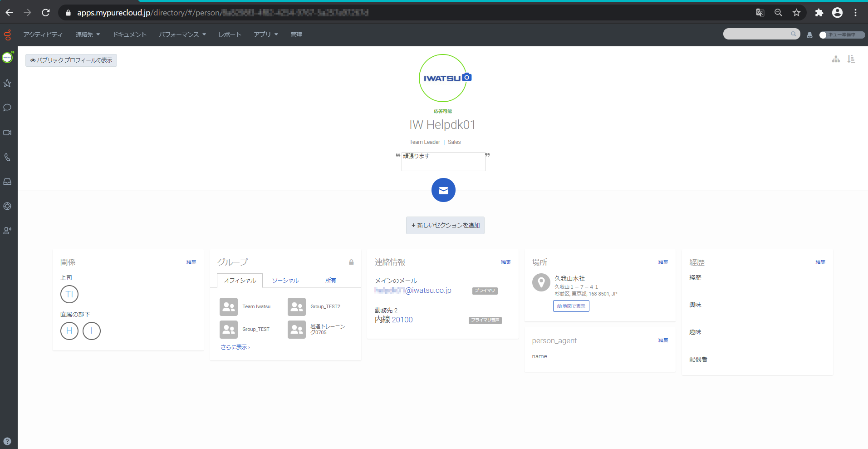Open Group_TEST group
868x449 pixels.
(x=245, y=330)
